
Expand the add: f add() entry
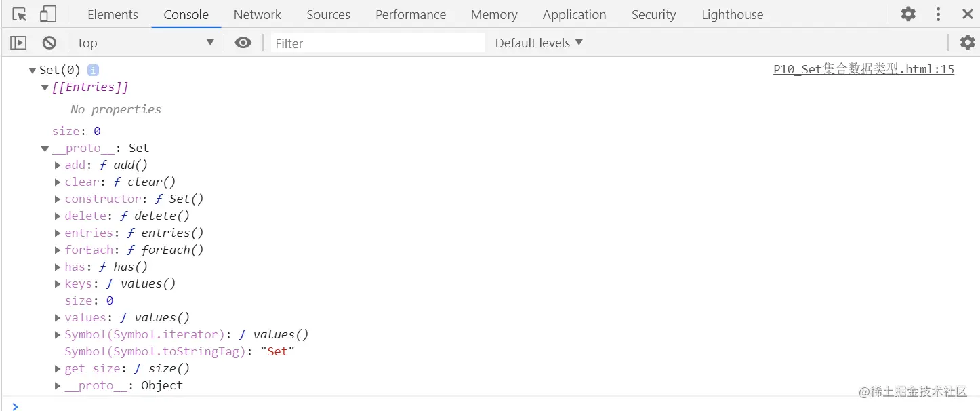(x=58, y=165)
